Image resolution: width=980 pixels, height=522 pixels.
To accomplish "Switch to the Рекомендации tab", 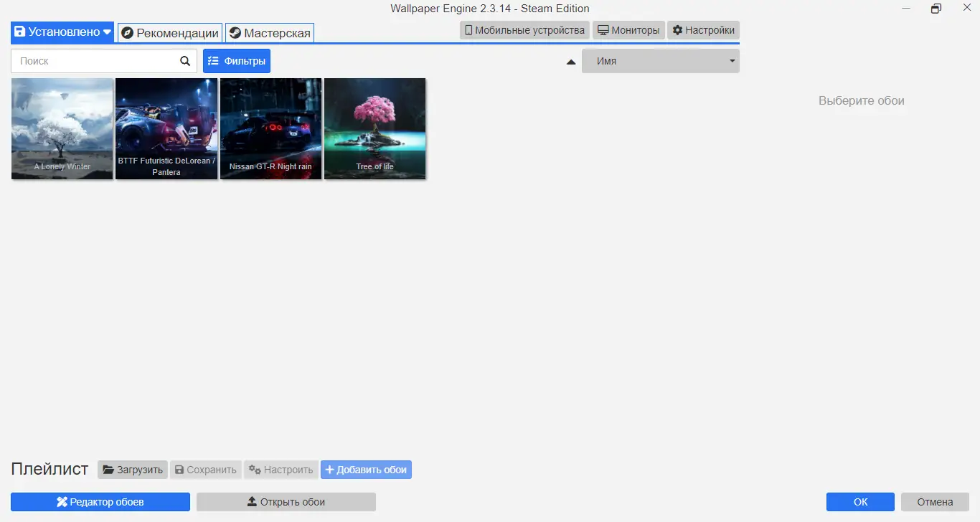I will 170,33.
